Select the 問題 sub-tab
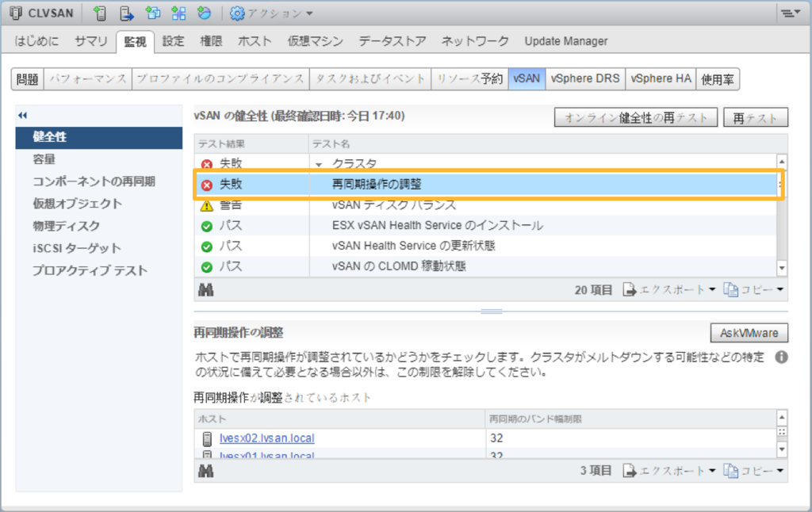The width and height of the screenshot is (812, 512). pyautogui.click(x=28, y=79)
